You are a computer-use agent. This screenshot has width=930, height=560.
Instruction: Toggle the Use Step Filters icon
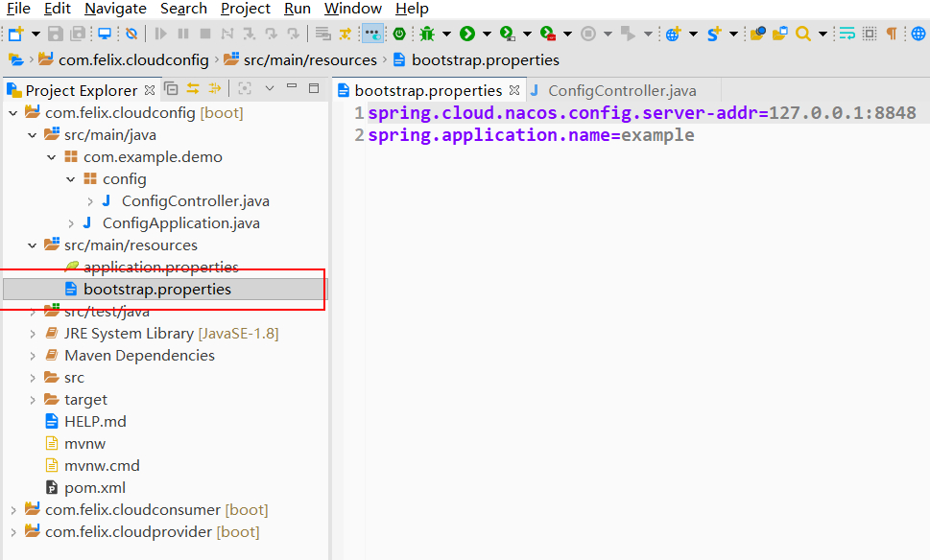pyautogui.click(x=346, y=34)
